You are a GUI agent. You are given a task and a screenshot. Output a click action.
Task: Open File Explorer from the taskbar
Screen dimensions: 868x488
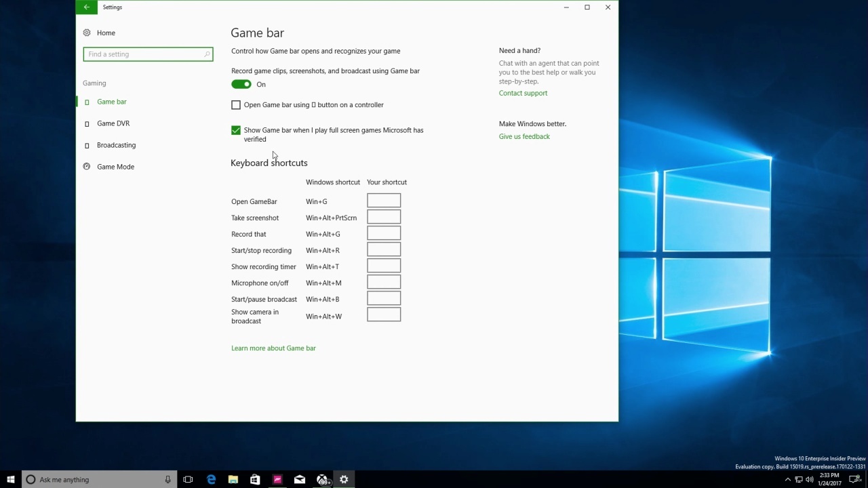pyautogui.click(x=233, y=479)
